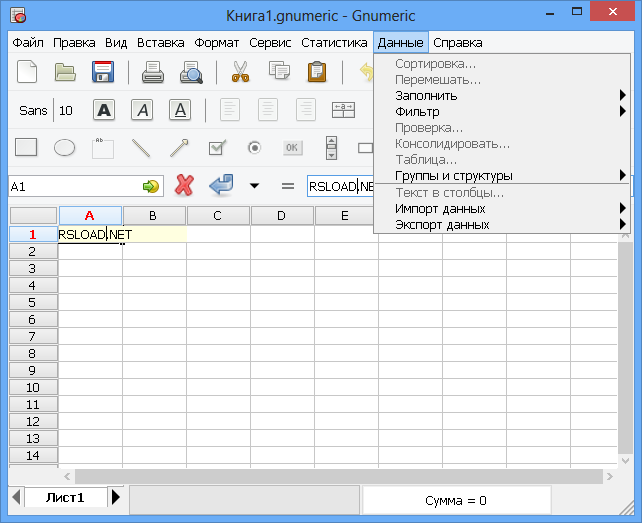Expand the Экспорт данных submenu
This screenshot has height=523, width=642.
pyautogui.click(x=502, y=224)
